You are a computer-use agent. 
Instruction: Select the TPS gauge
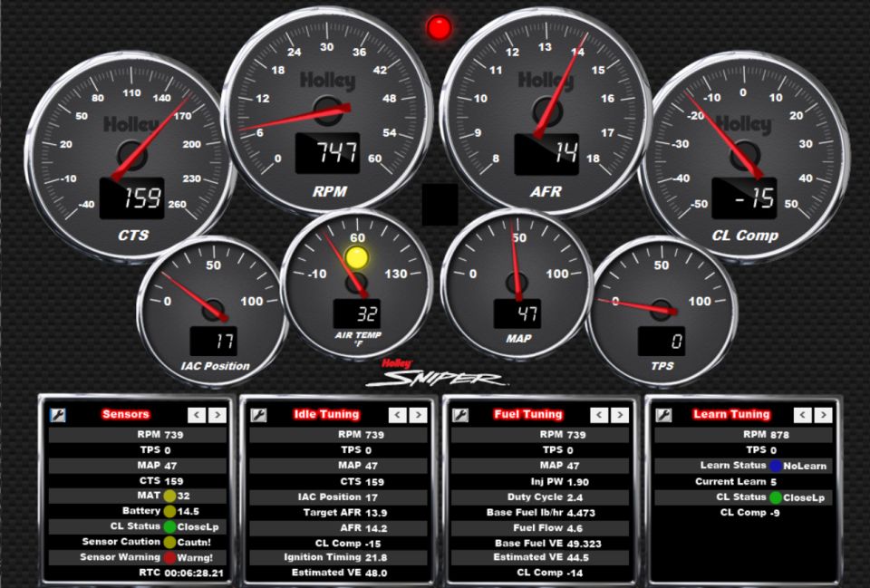662,311
